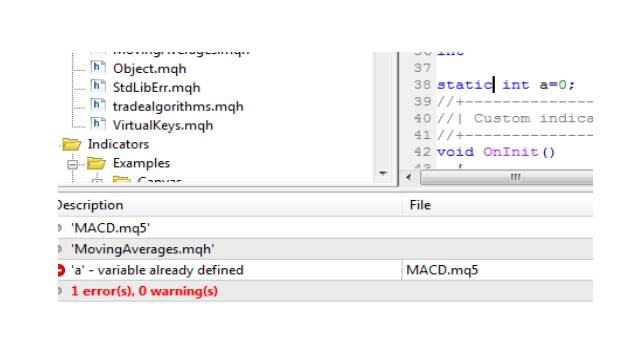Click the VirtualKeys.mqh file icon

tap(98, 124)
